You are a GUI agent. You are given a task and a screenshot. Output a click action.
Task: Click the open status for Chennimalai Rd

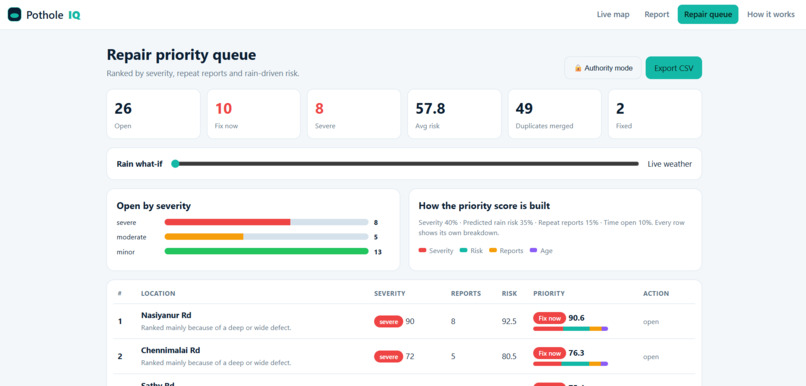(x=651, y=357)
